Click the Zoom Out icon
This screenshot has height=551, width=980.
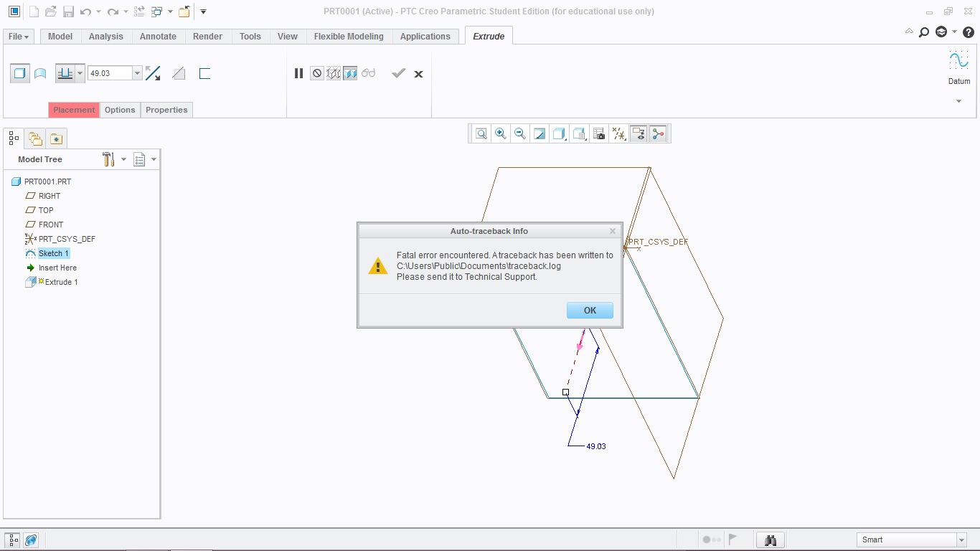tap(520, 133)
